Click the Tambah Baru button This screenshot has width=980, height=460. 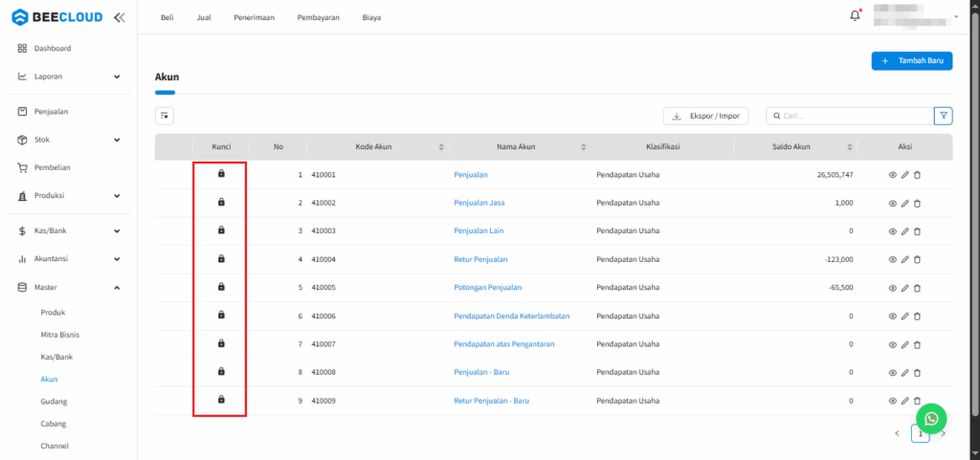tap(912, 61)
